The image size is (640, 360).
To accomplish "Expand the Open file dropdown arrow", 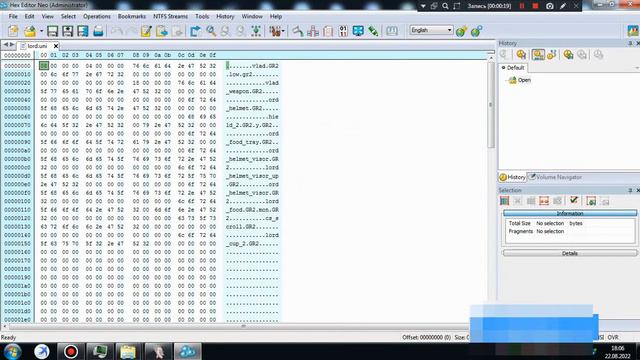I will (x=41, y=31).
